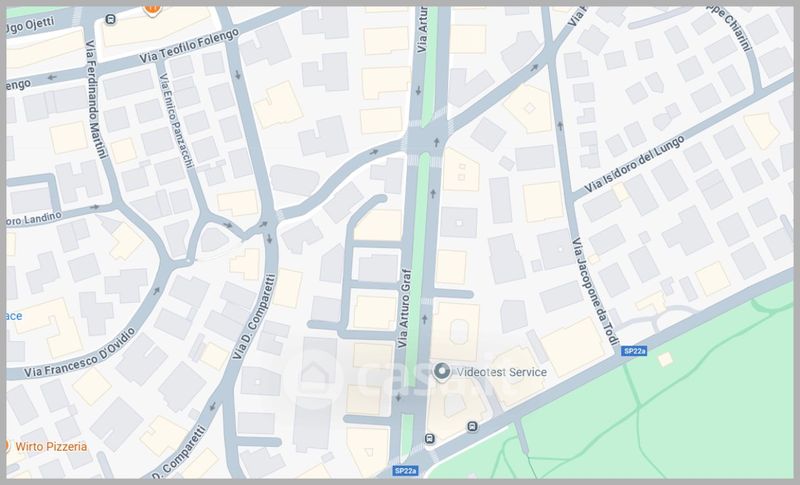Select the orange Wirto Pizzeria pin marker
The width and height of the screenshot is (800, 485).
tap(7, 446)
